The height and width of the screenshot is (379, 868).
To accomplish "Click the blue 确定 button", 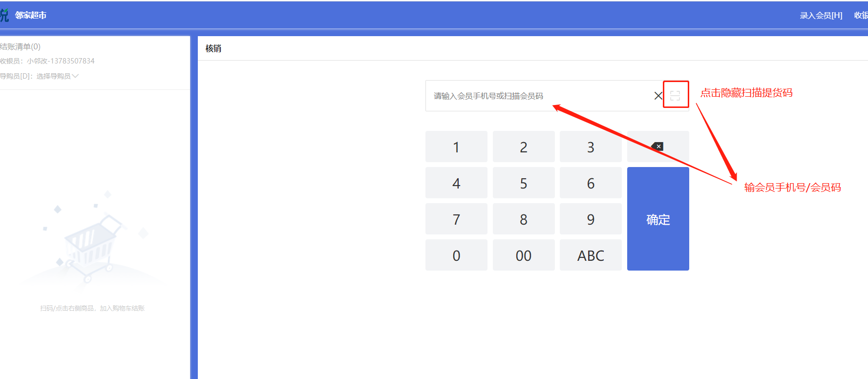I will coord(658,219).
